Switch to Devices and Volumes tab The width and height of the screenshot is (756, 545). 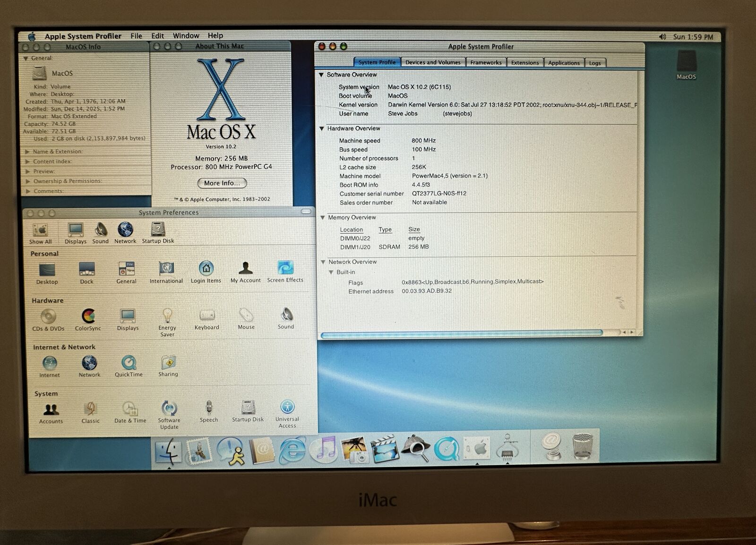coord(433,62)
